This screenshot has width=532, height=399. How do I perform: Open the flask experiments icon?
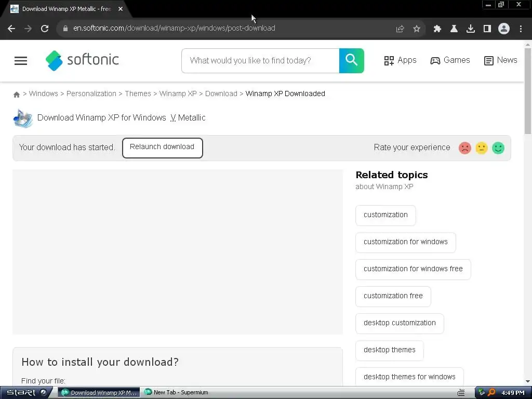tap(454, 29)
